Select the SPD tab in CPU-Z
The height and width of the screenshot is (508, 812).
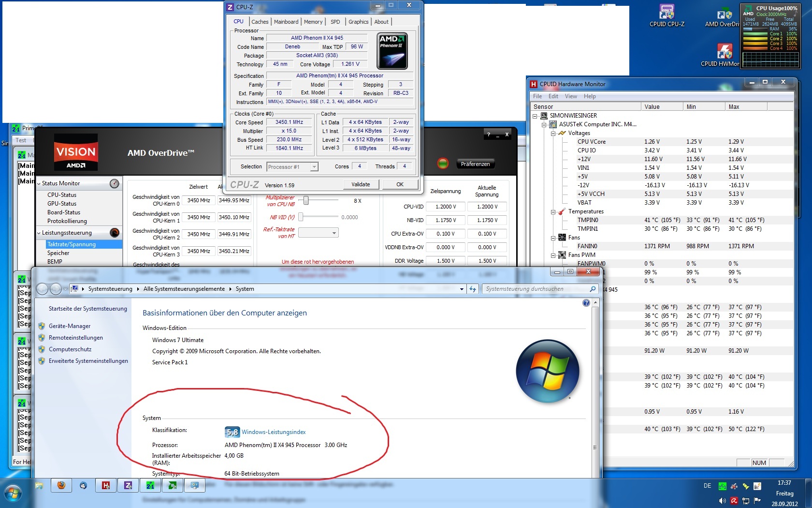click(x=335, y=22)
